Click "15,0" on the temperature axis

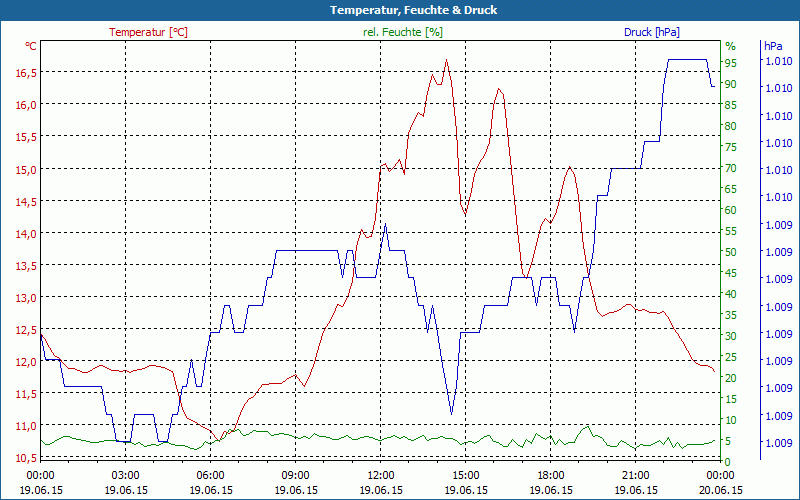pos(26,169)
